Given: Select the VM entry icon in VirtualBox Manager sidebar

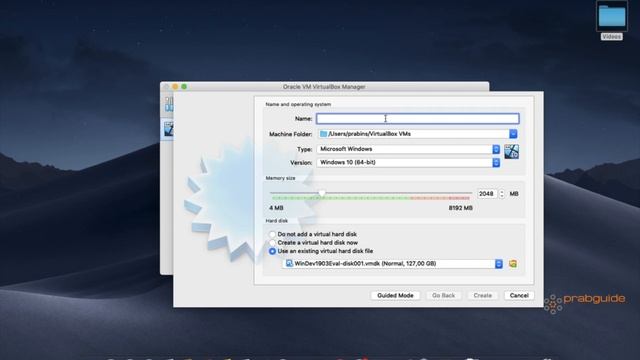Looking at the screenshot, I should click(169, 129).
